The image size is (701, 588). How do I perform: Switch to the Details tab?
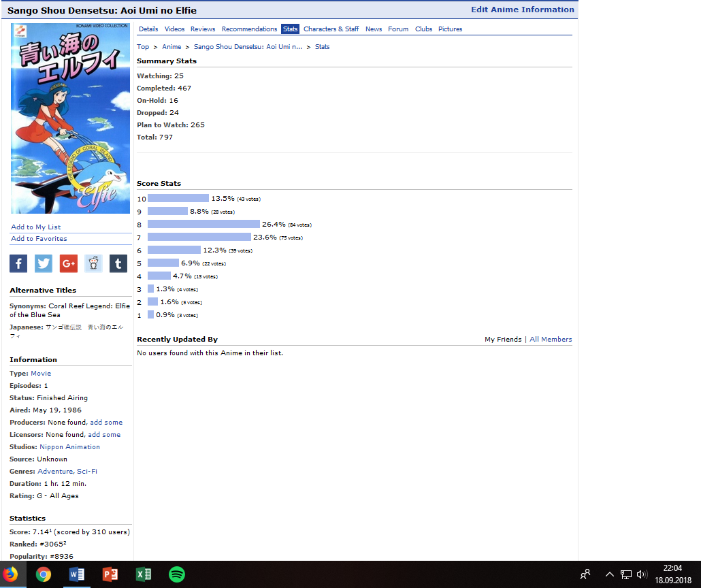pos(148,29)
